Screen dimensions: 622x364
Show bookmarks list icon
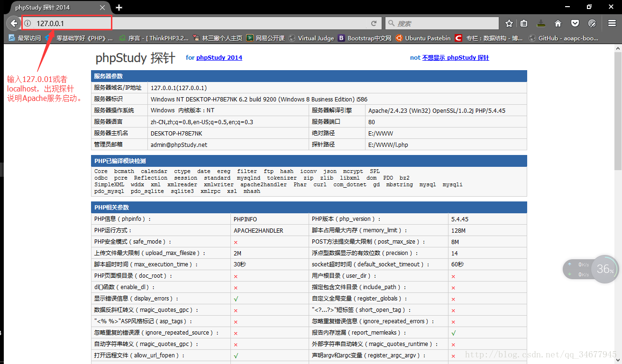pos(524,23)
